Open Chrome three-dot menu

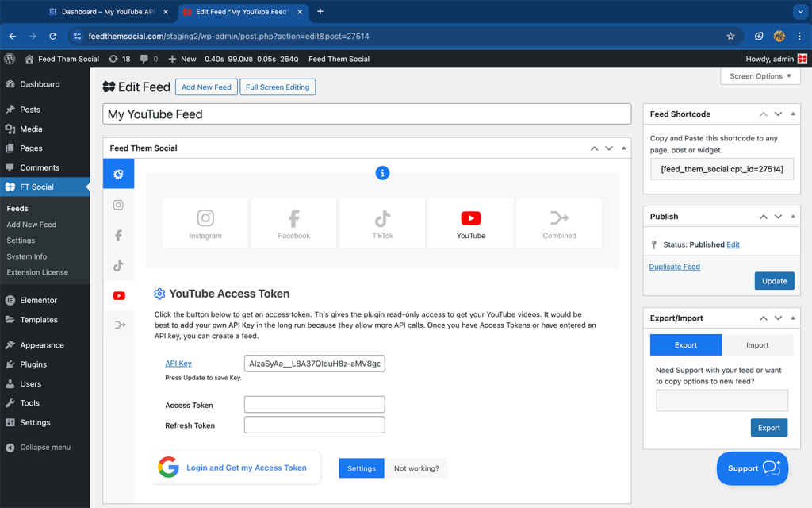[x=799, y=36]
